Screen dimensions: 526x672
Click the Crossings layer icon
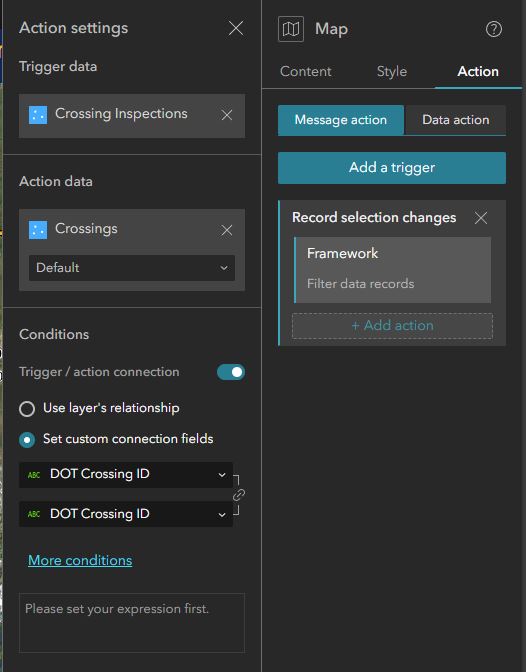tap(38, 230)
